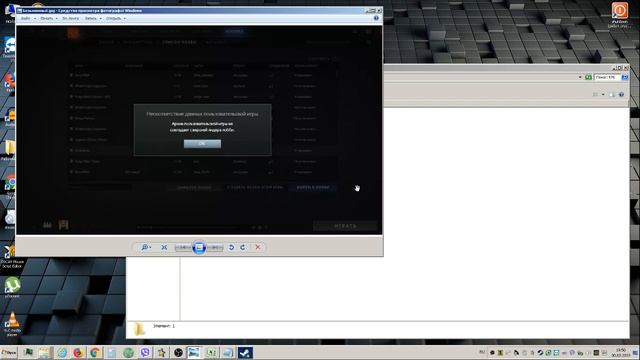Click the show desktop button at the taskbar end

[x=637, y=352]
